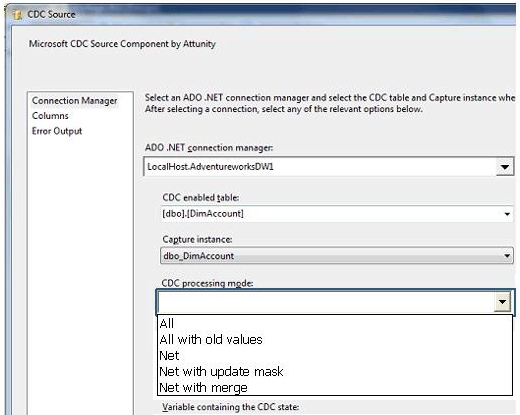Open the CDC enabled table dropdown arrow
520x415 pixels.
point(507,214)
